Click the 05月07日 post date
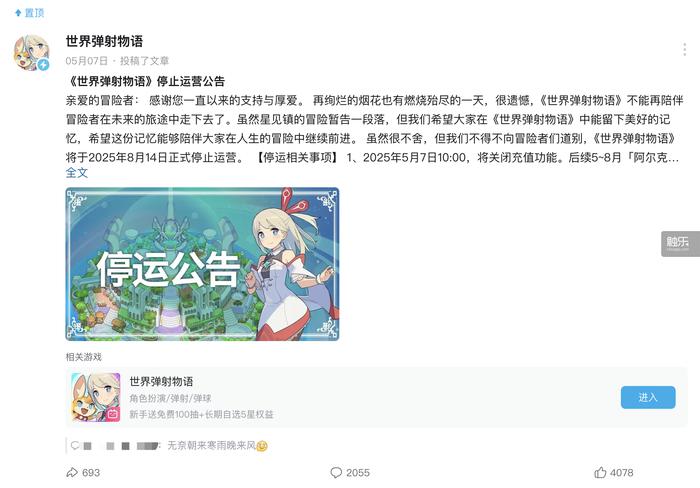Screen dimensions: 700x488 point(87,61)
